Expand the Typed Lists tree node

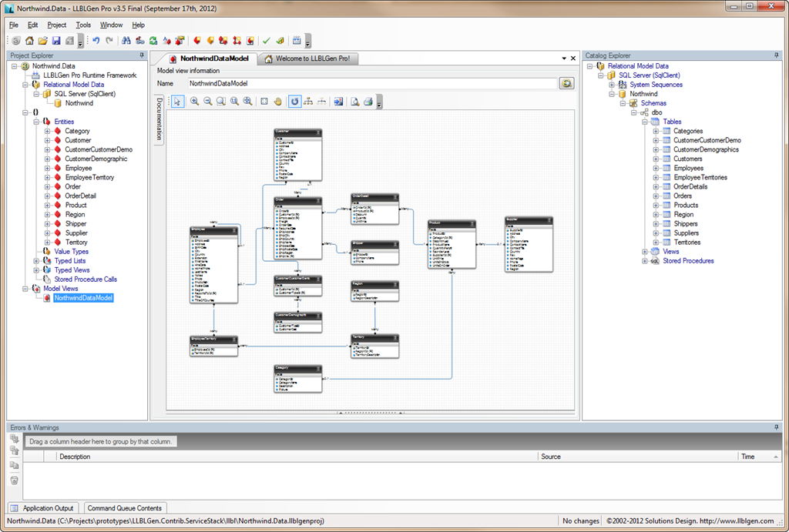point(36,261)
